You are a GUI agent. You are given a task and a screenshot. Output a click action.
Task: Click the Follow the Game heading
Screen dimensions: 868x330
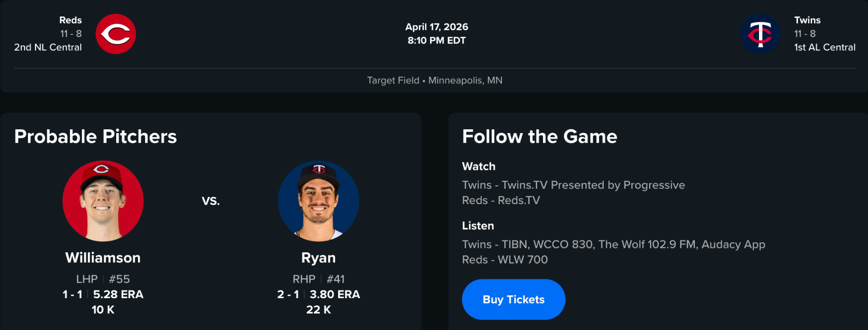[540, 137]
